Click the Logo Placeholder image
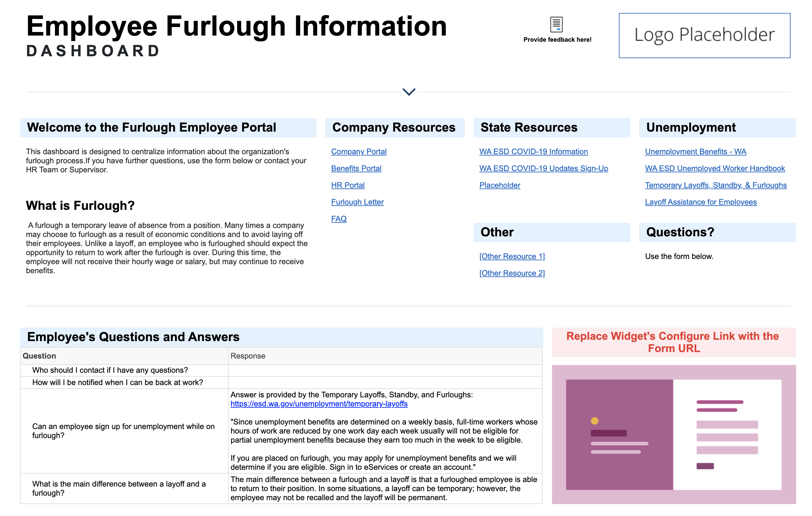Screen dimensions: 812x516 (x=704, y=36)
